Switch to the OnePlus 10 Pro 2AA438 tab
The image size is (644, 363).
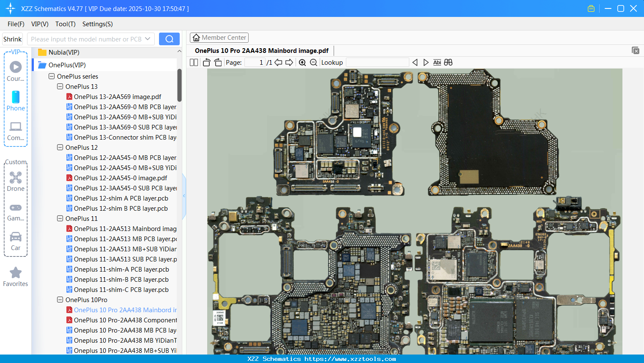[x=261, y=50]
